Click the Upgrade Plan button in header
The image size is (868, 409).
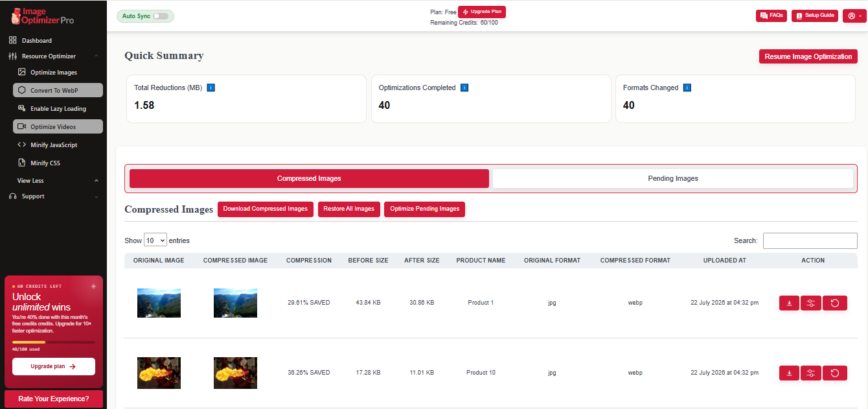click(482, 12)
